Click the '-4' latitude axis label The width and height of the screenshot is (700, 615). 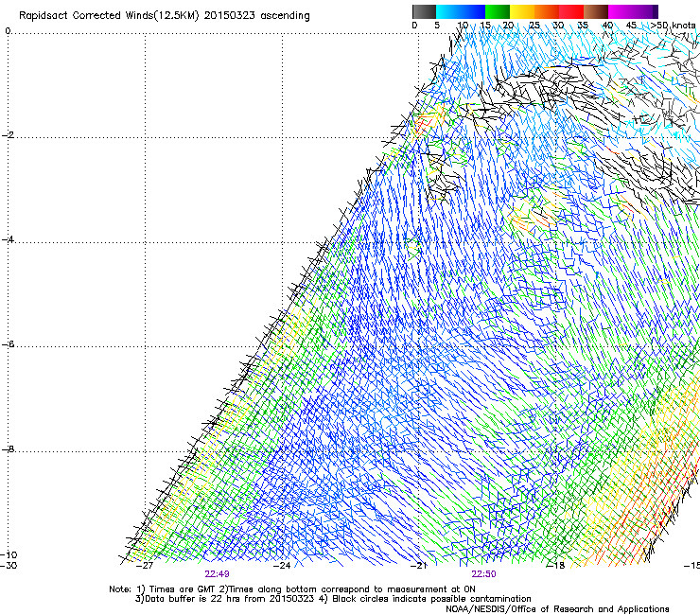pyautogui.click(x=8, y=239)
